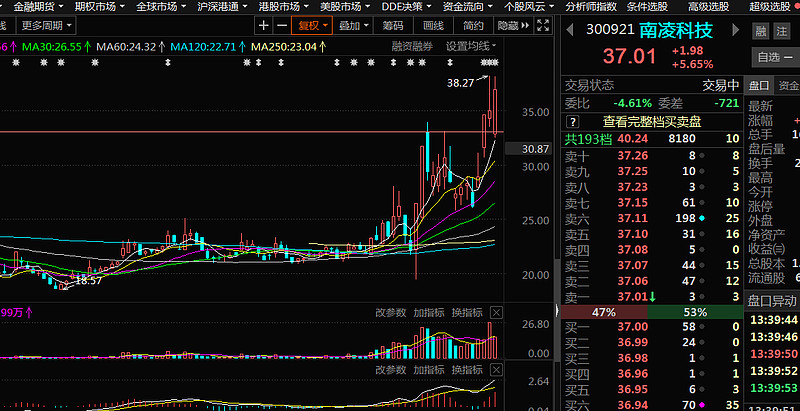Click the 融资融券 link above the chart

coord(412,46)
